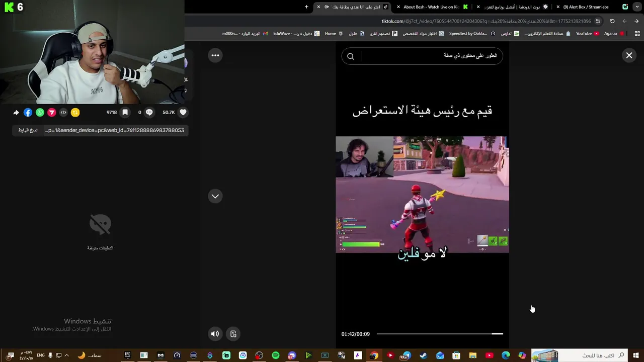Switch the ENG input language

(x=41, y=355)
